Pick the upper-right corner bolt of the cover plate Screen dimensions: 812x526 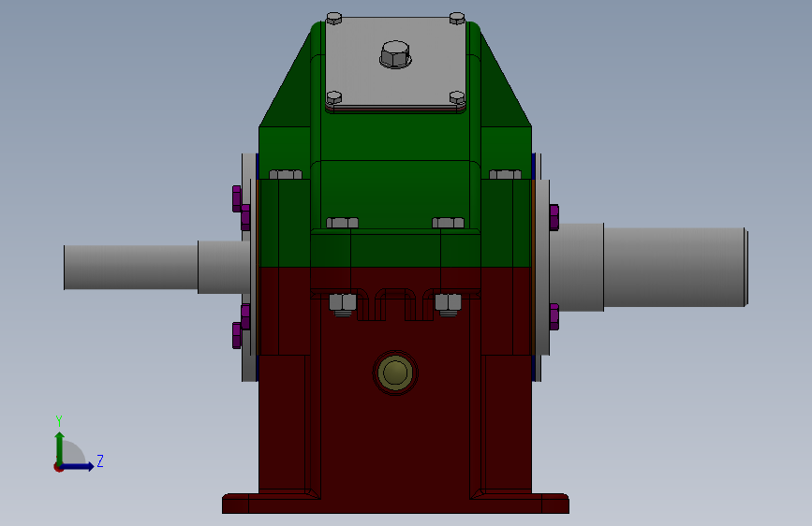pos(457,19)
